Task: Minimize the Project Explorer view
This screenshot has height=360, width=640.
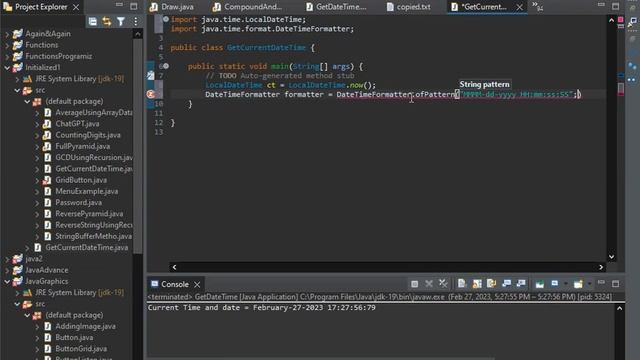Action: 119,6
